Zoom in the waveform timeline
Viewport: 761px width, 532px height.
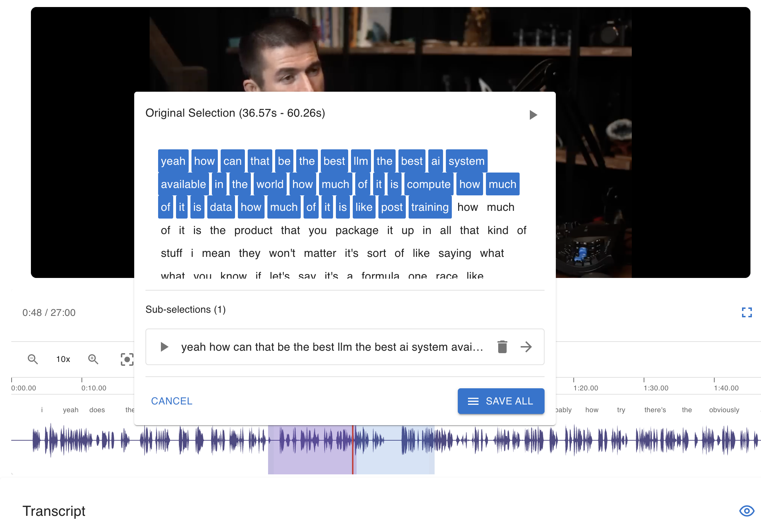93,359
